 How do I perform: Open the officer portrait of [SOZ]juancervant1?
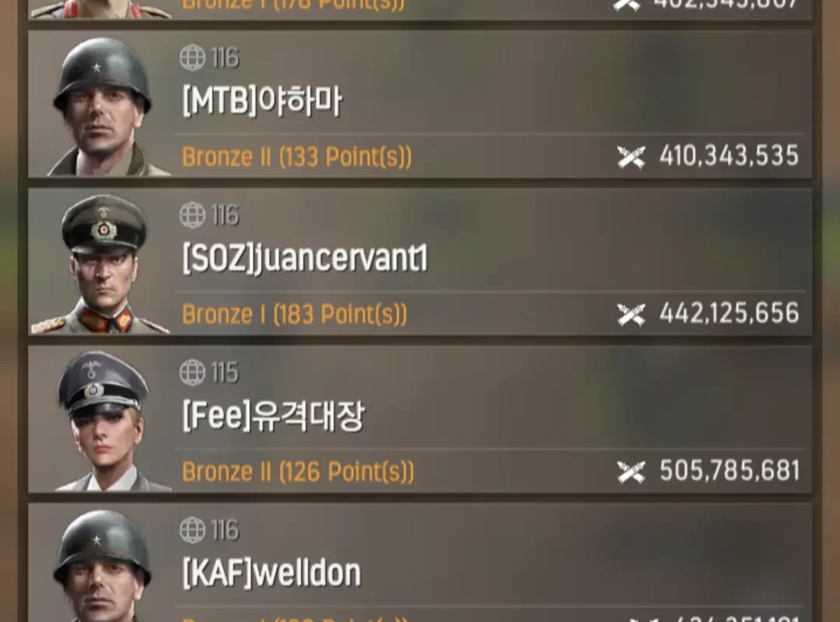click(102, 264)
